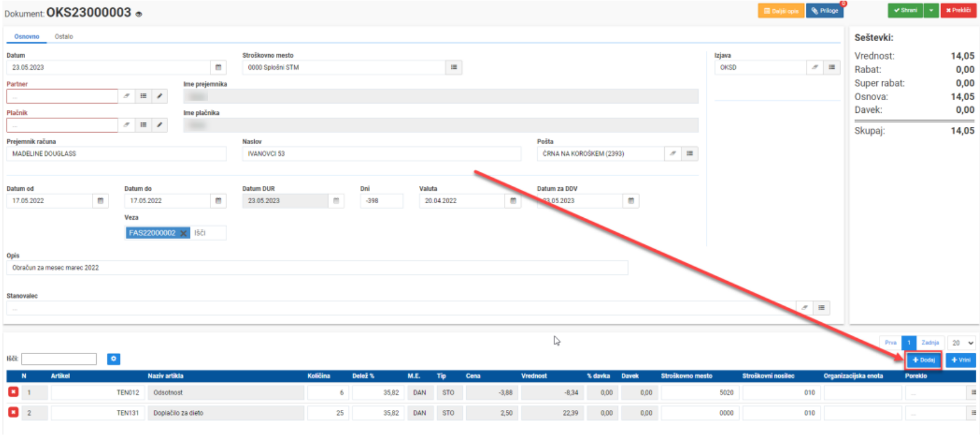Open Priloge attachments button

tap(825, 11)
